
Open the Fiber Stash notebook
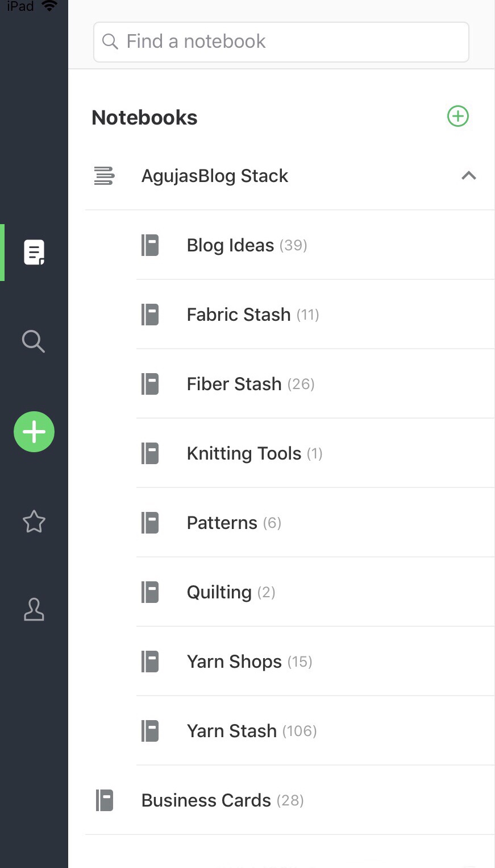[234, 384]
